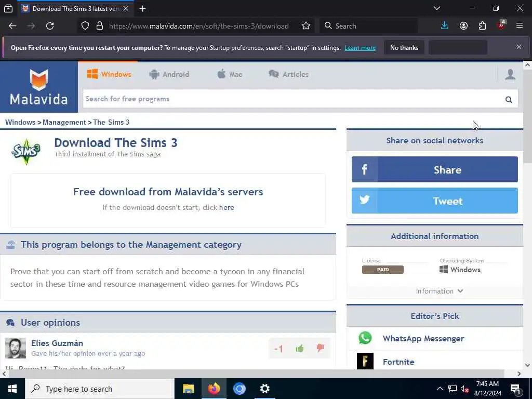Go back with the browser back arrow

click(12, 26)
